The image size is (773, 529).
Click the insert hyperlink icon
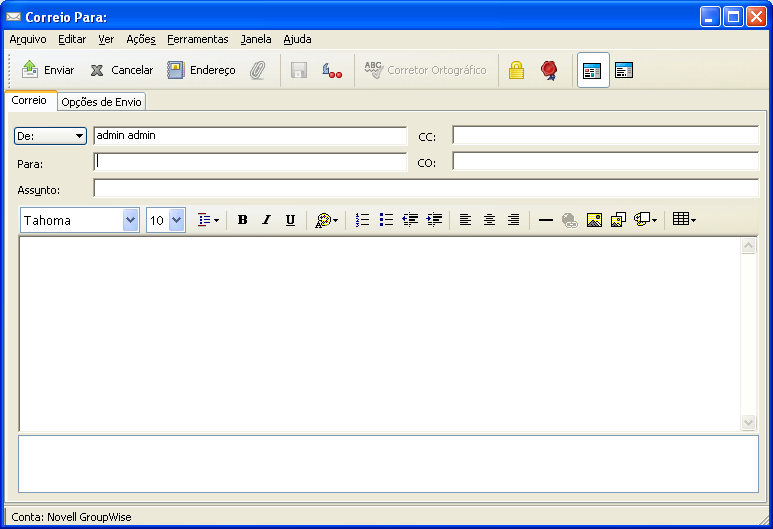(x=569, y=220)
